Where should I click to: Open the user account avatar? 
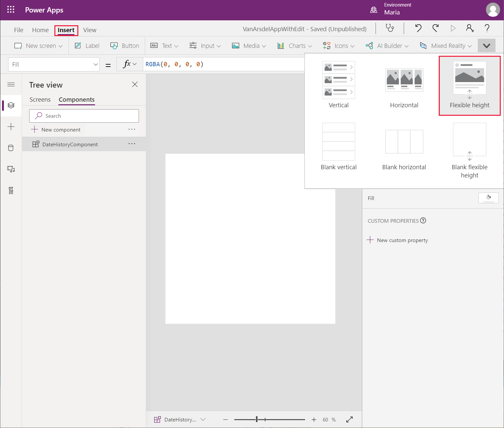click(493, 10)
